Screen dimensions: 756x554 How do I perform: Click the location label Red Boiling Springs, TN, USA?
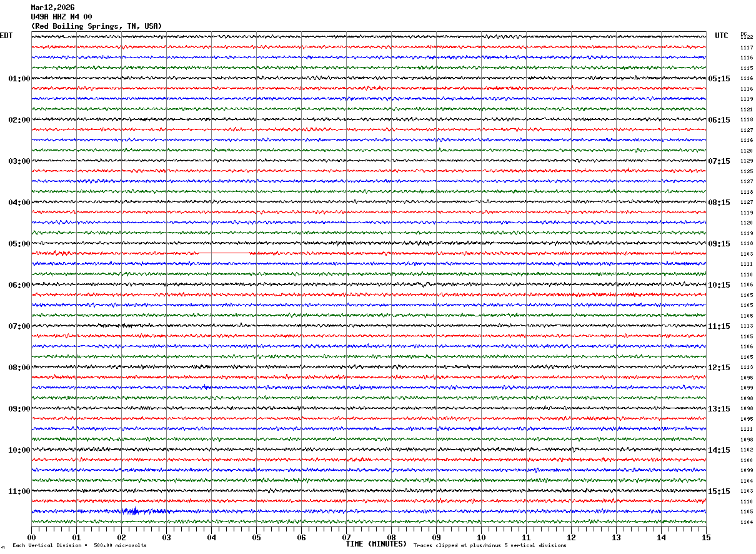[96, 26]
